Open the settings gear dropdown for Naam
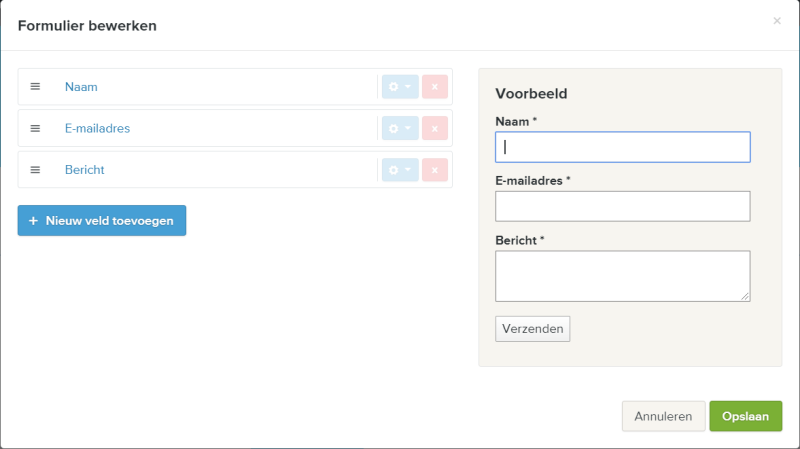 click(400, 87)
